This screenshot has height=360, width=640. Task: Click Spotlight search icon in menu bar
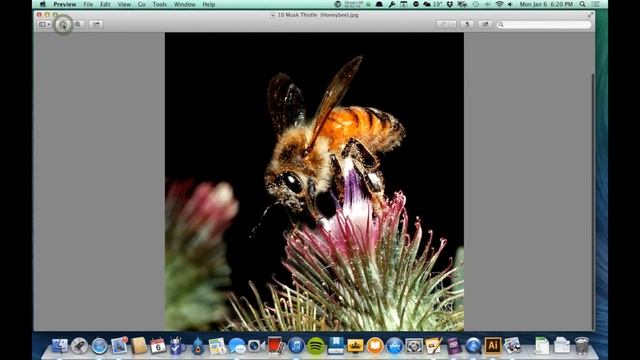point(582,4)
